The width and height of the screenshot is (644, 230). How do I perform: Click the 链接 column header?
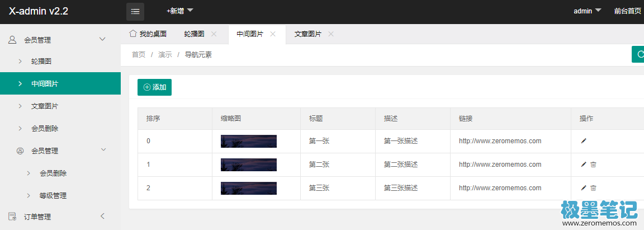click(466, 119)
